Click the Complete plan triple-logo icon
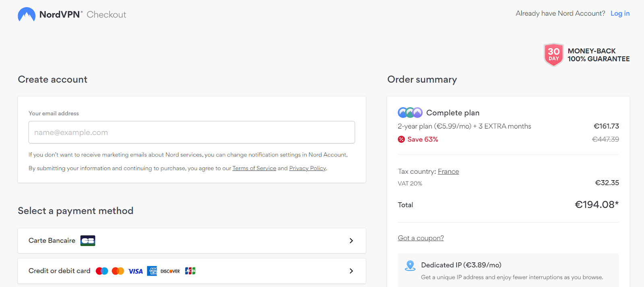This screenshot has width=644, height=287. 410,112
